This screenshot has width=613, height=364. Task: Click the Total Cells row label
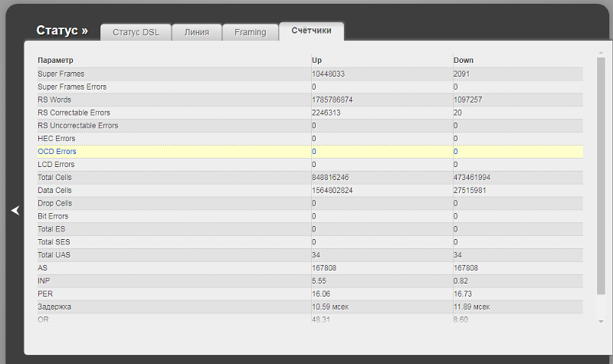click(x=54, y=178)
